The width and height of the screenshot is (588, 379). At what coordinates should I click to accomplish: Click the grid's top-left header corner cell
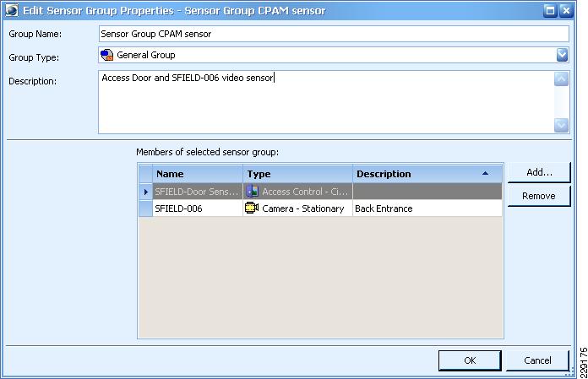coord(145,174)
